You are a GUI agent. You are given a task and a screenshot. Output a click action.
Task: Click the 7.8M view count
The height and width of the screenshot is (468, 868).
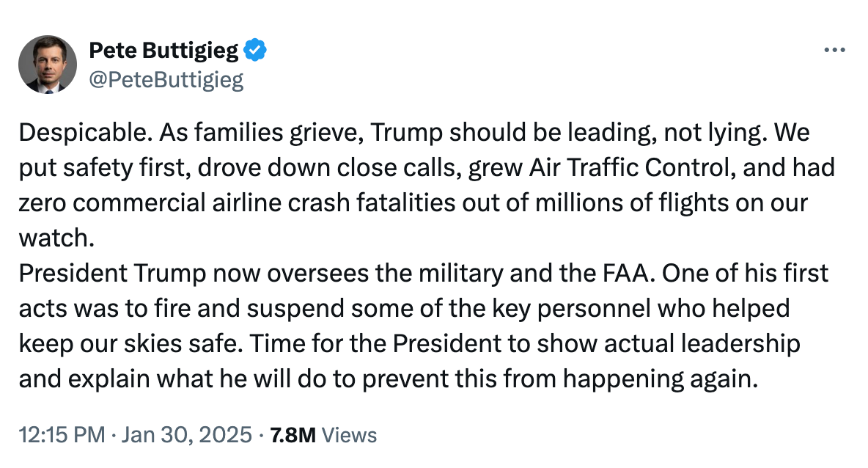[x=293, y=435]
